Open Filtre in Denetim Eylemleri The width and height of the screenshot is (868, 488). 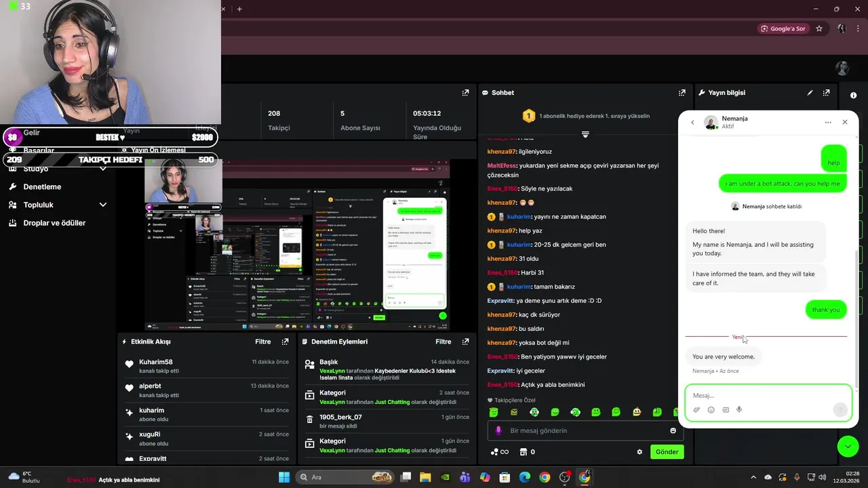(443, 342)
